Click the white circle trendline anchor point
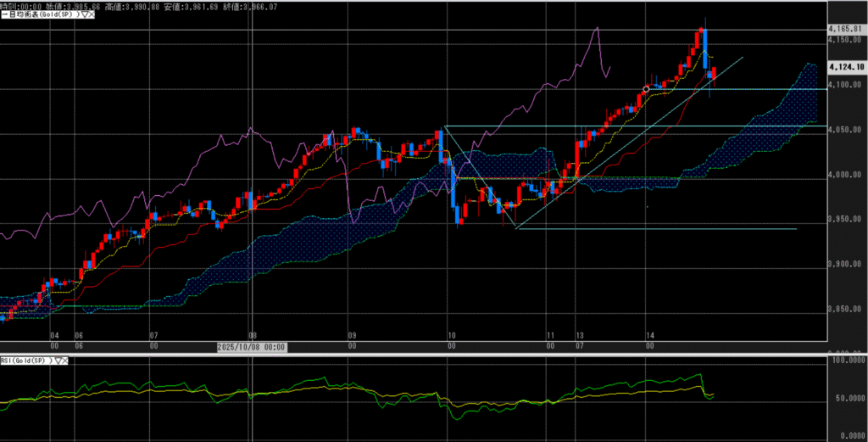This screenshot has width=868, height=442. pyautogui.click(x=647, y=88)
